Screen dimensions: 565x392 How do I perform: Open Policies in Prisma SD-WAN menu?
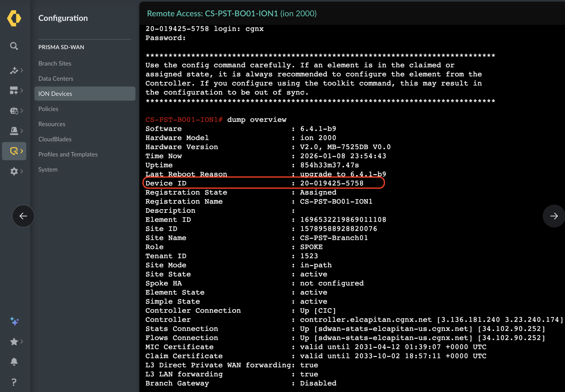click(x=48, y=109)
